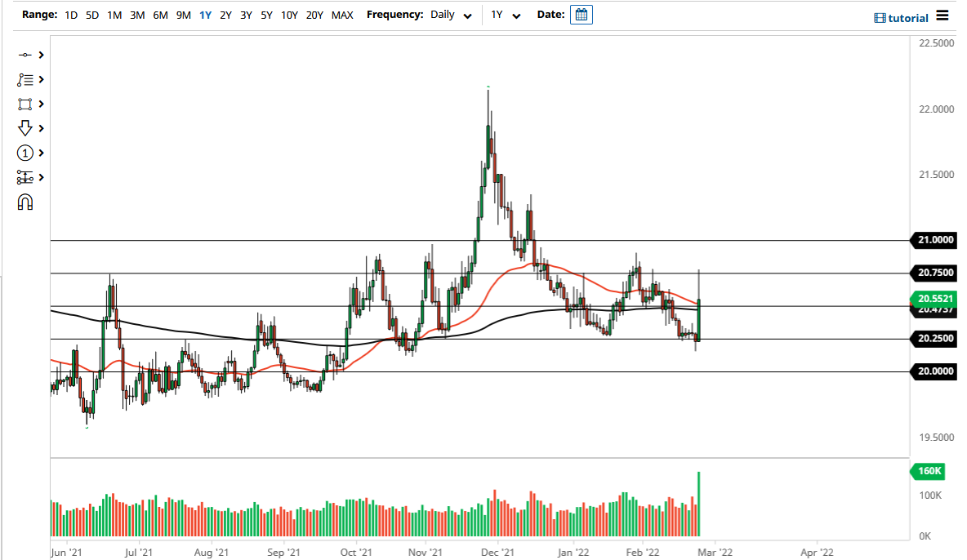Open the calendar date picker
The width and height of the screenshot is (967, 560).
(x=581, y=14)
